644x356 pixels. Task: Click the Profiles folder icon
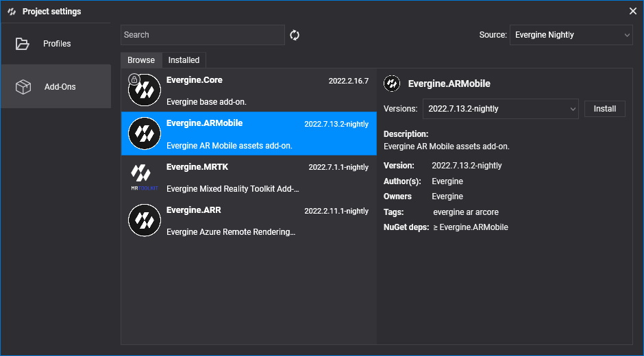point(22,44)
